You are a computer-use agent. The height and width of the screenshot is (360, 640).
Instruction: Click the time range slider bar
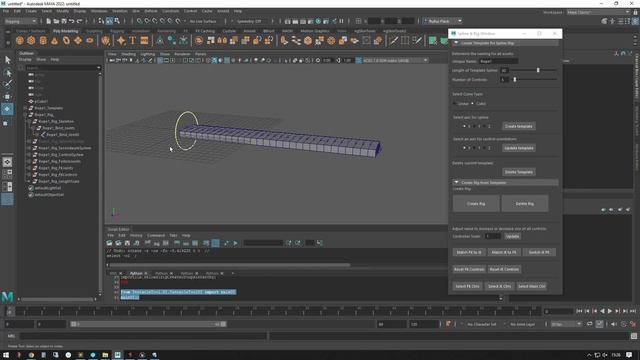click(149, 324)
